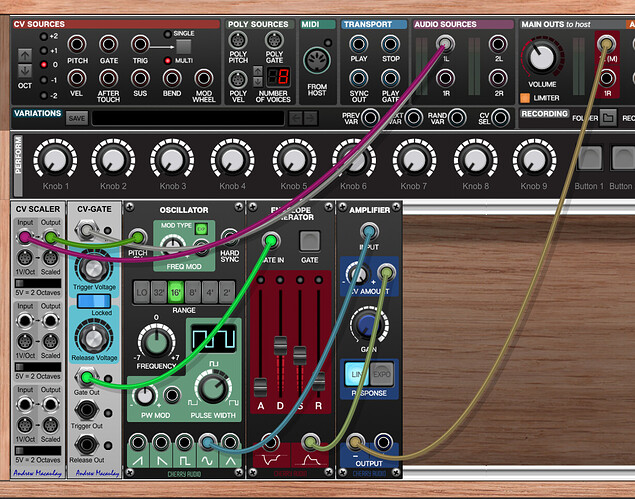Click the PLAY GATE jack
This screenshot has height=499, width=635.
click(x=390, y=78)
